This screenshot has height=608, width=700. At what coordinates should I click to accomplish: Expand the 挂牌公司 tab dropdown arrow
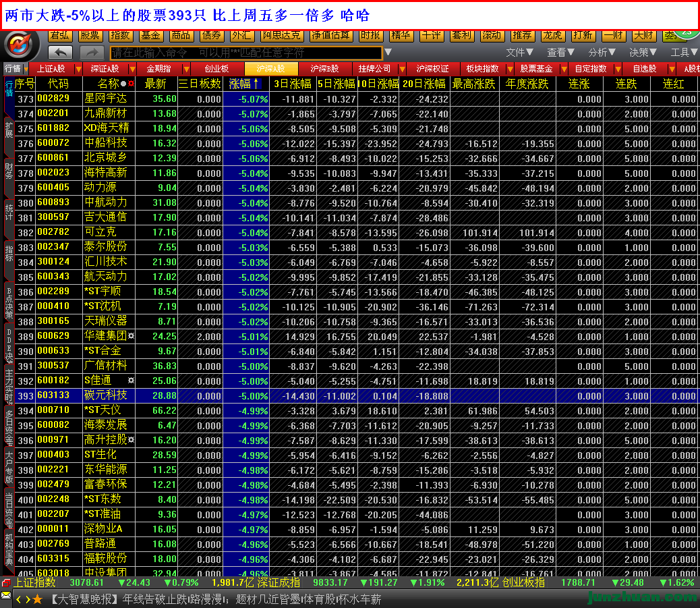tap(403, 70)
